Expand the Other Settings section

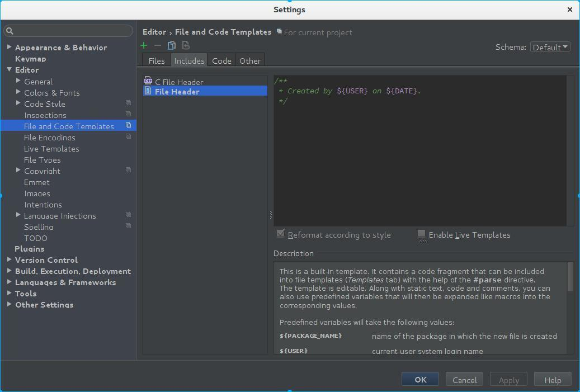coord(10,304)
